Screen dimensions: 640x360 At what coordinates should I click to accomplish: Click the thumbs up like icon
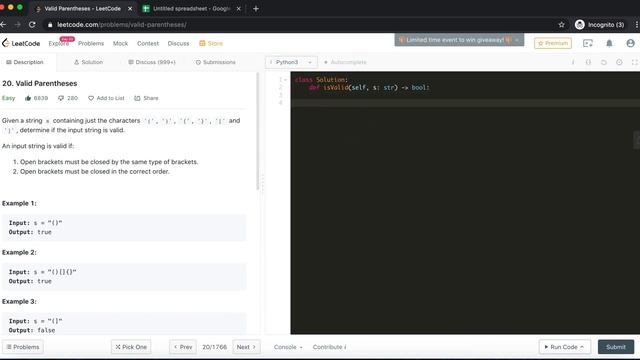28,98
